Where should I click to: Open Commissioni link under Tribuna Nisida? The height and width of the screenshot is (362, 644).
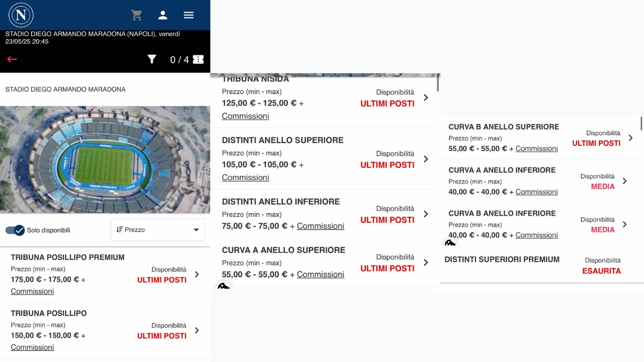(x=246, y=116)
